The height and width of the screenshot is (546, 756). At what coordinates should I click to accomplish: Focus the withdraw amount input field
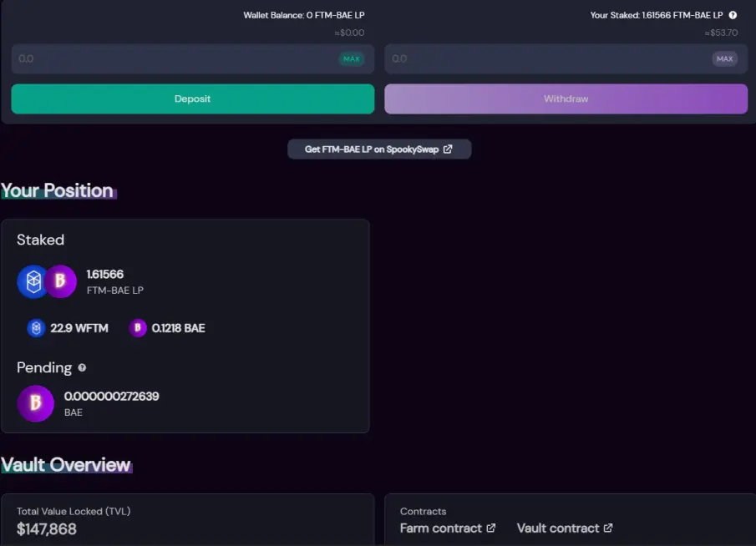click(566, 58)
